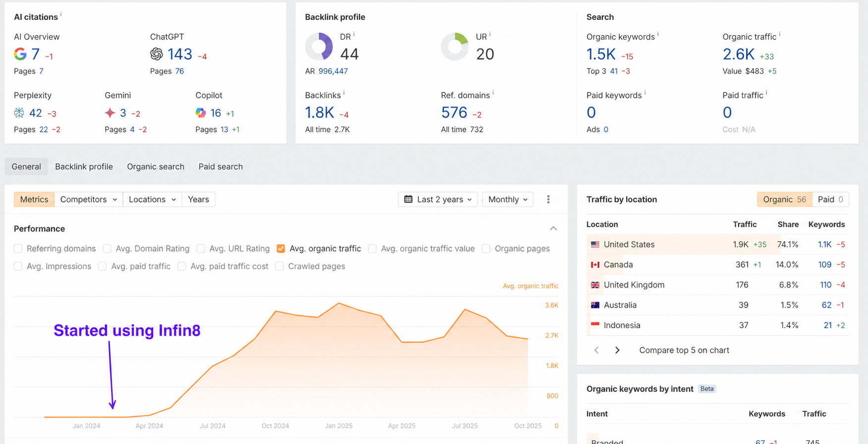Click the Canada flag icon
This screenshot has width=868, height=444.
(x=595, y=265)
